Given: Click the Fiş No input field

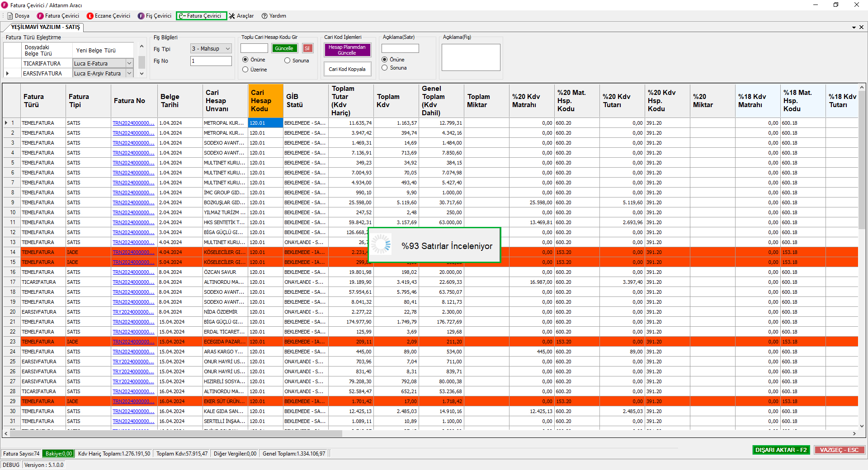Looking at the screenshot, I should 211,61.
